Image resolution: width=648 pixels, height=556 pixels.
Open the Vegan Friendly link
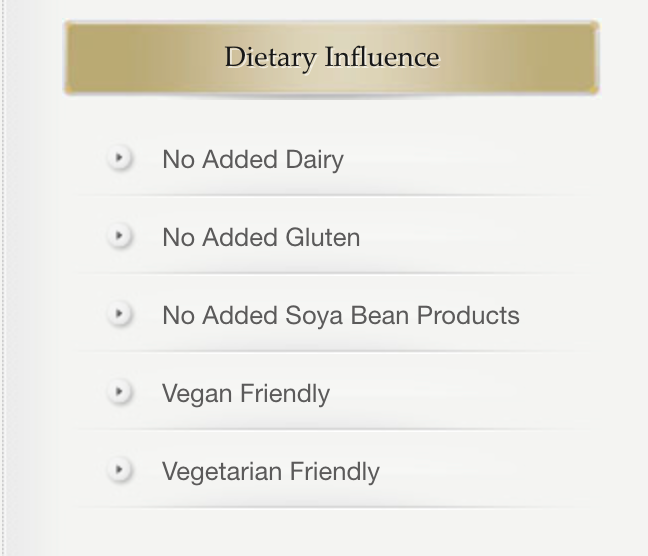[x=245, y=393]
